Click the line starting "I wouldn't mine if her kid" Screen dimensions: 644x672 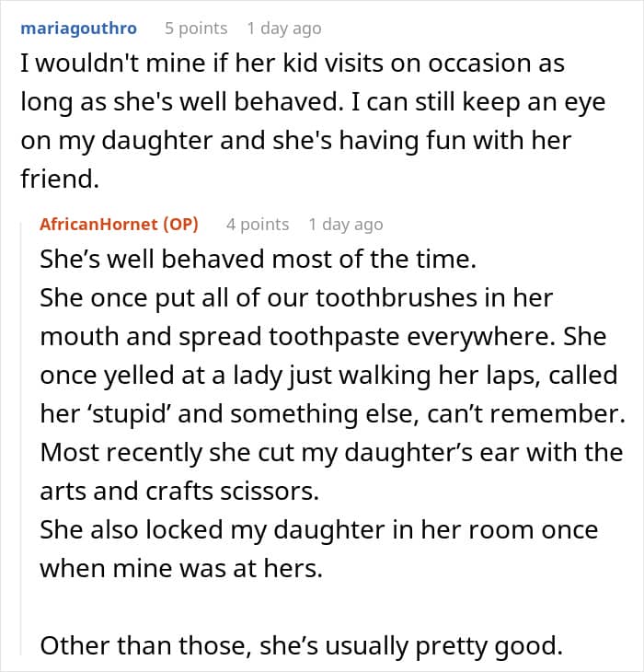[292, 64]
